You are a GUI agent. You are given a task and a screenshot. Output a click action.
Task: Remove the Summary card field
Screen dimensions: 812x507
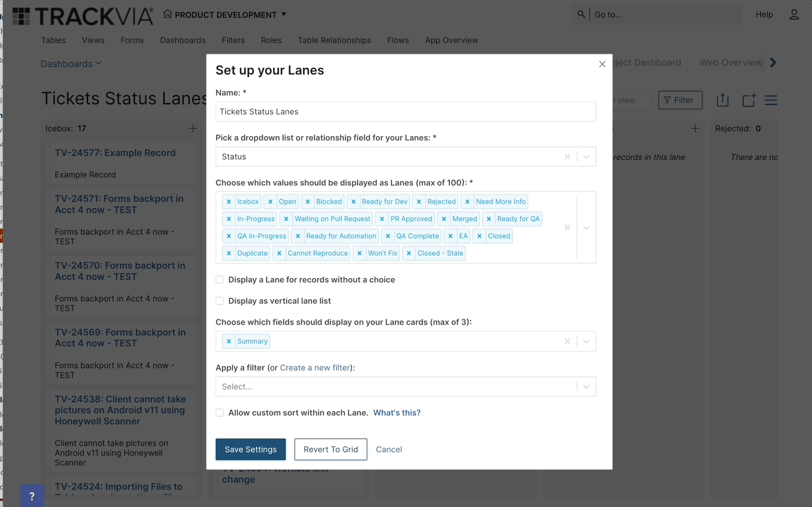pyautogui.click(x=229, y=341)
